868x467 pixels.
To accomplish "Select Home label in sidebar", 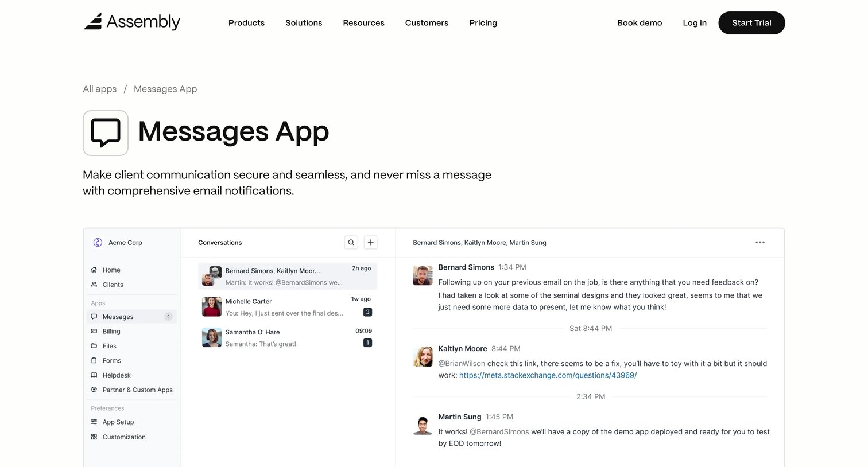I will click(x=111, y=270).
